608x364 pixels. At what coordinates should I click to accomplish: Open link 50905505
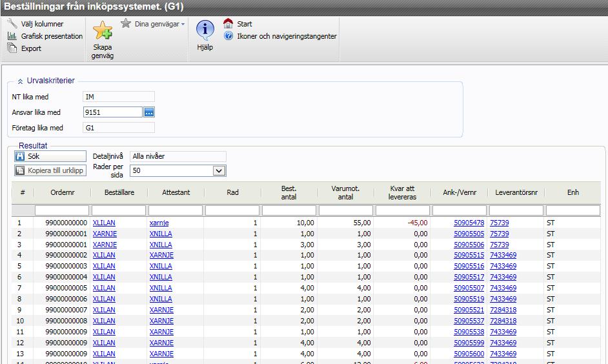point(469,234)
